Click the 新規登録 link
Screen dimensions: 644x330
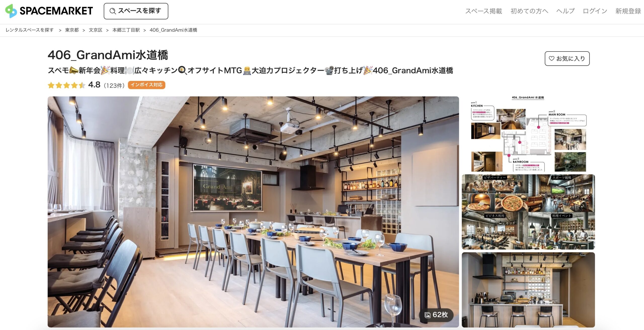pyautogui.click(x=628, y=11)
